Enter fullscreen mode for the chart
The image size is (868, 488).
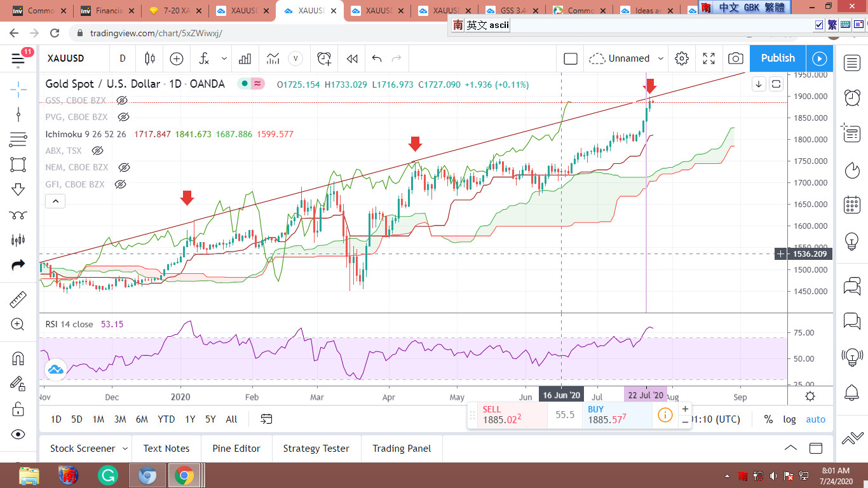[709, 58]
